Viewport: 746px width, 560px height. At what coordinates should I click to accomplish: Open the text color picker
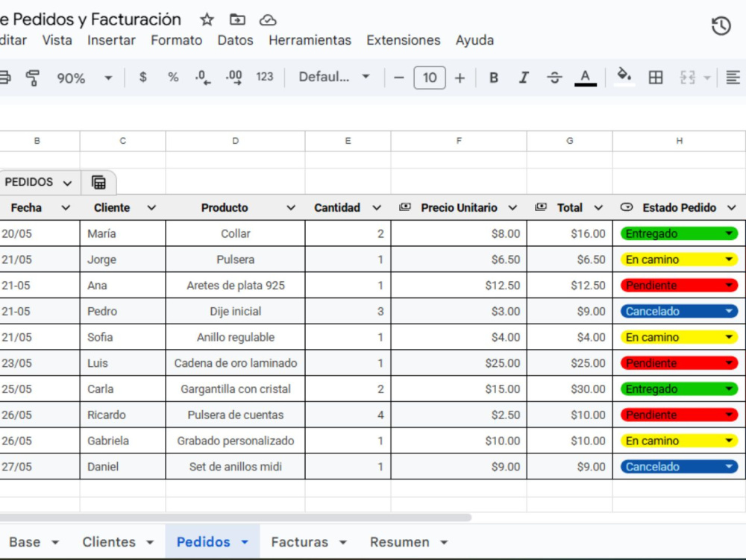pyautogui.click(x=585, y=78)
